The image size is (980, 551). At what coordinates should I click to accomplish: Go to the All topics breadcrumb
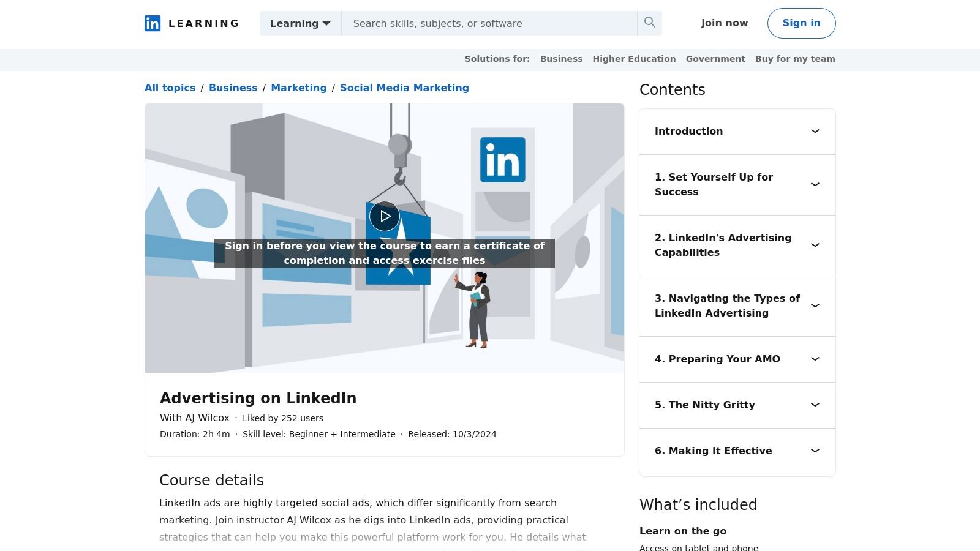[x=170, y=88]
